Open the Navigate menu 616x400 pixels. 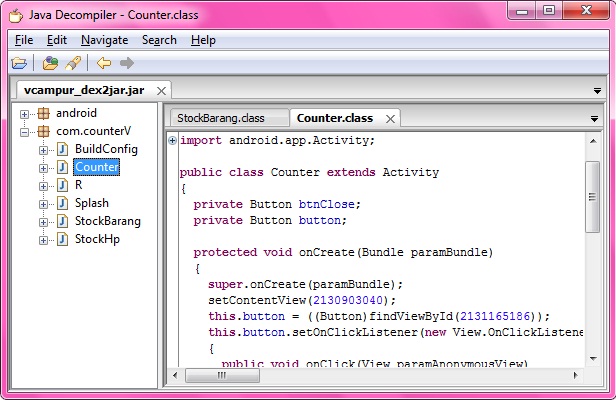(x=104, y=40)
